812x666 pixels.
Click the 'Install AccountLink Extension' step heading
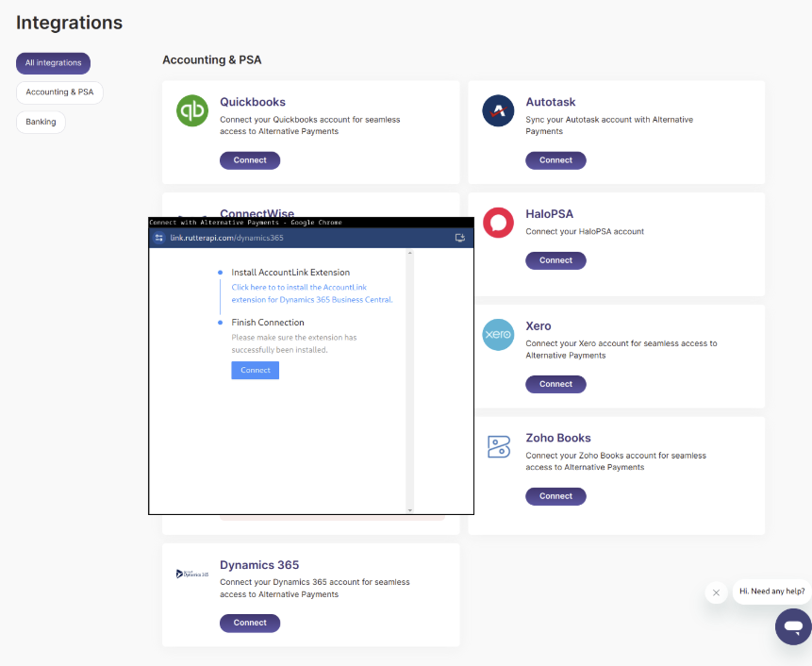pyautogui.click(x=290, y=273)
